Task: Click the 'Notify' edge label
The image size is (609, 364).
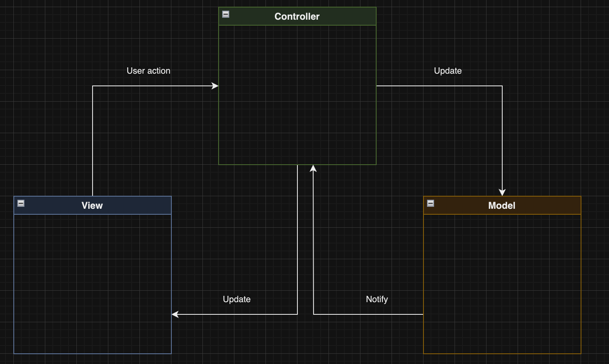Action: (377, 299)
